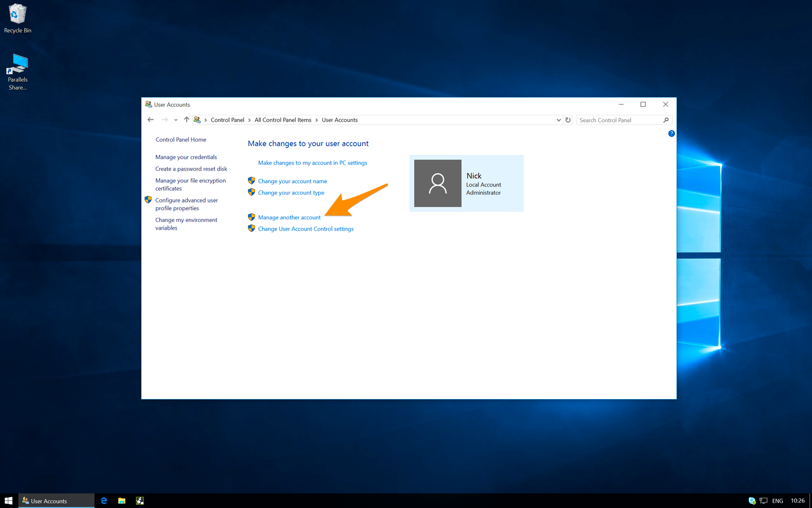Open the recent locations dropdown arrow
Viewport: 812px width, 508px height.
click(x=175, y=120)
